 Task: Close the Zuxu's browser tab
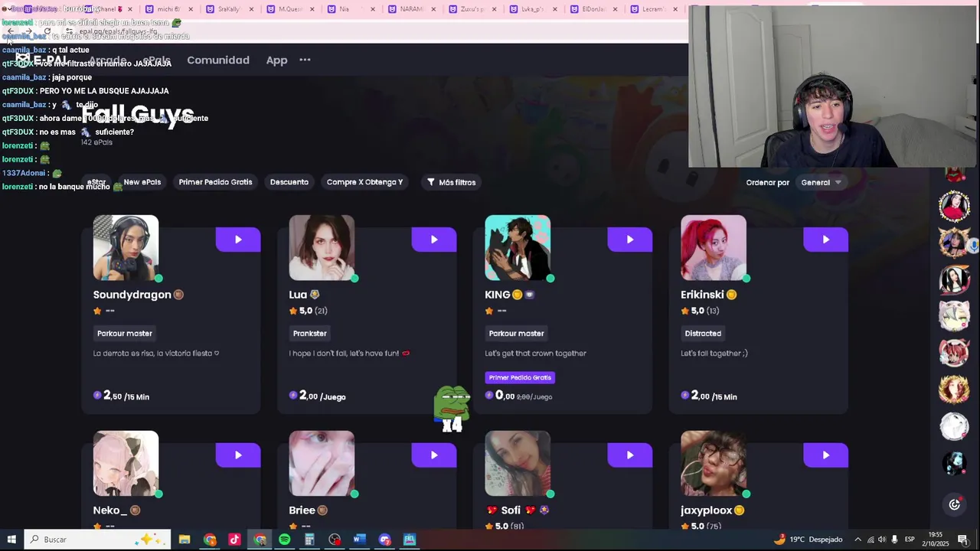[x=494, y=9]
